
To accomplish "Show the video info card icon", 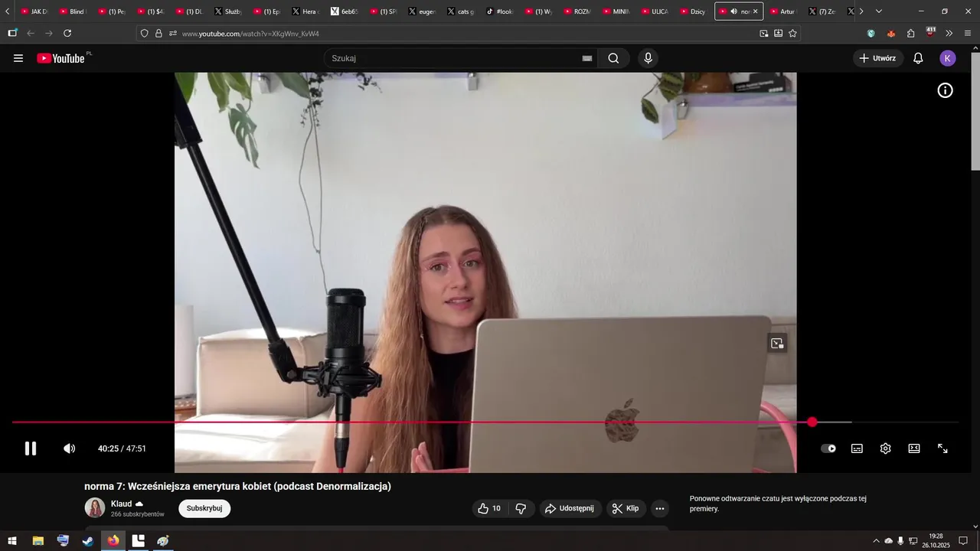I will tap(946, 90).
